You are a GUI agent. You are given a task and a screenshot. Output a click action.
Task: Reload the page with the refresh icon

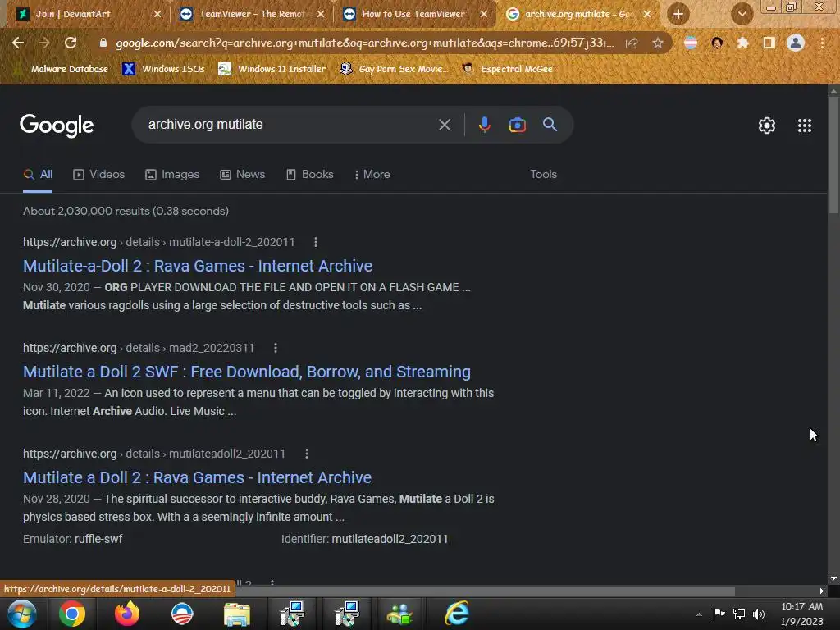(x=71, y=43)
